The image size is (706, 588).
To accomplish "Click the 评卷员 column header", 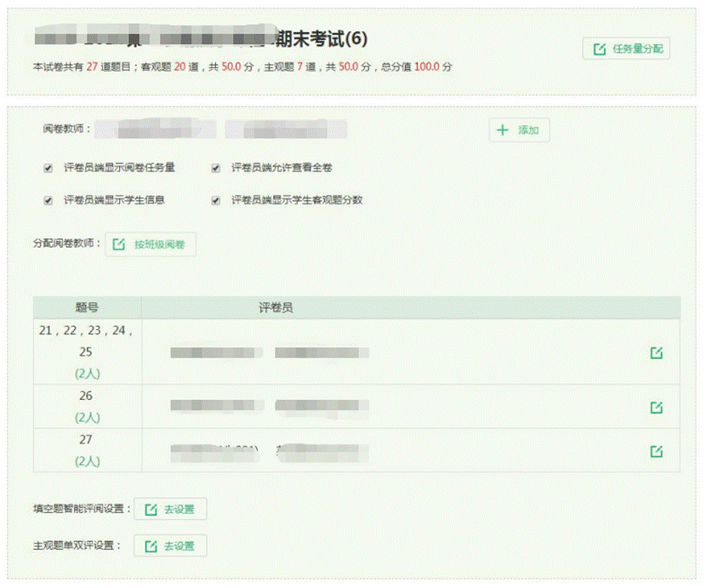I will point(276,307).
